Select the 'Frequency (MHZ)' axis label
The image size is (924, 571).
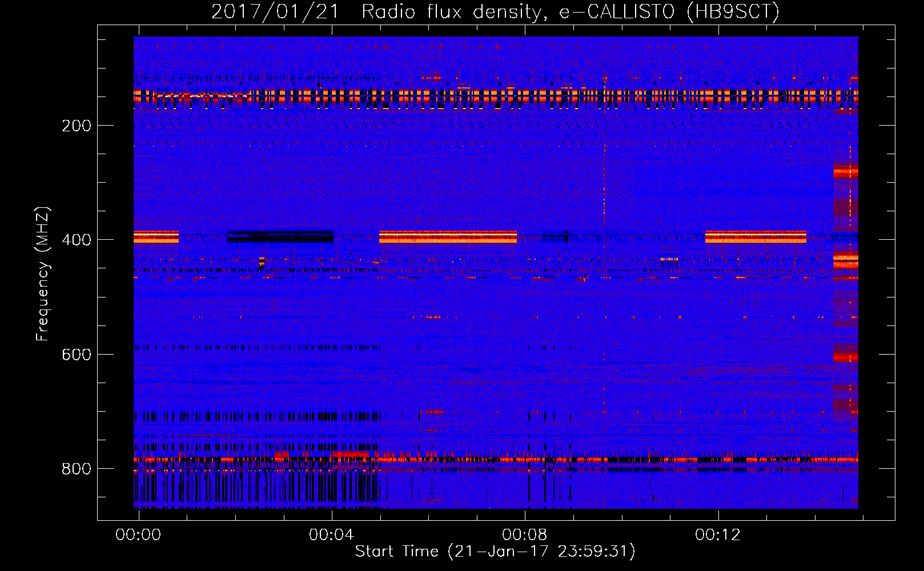(x=43, y=274)
